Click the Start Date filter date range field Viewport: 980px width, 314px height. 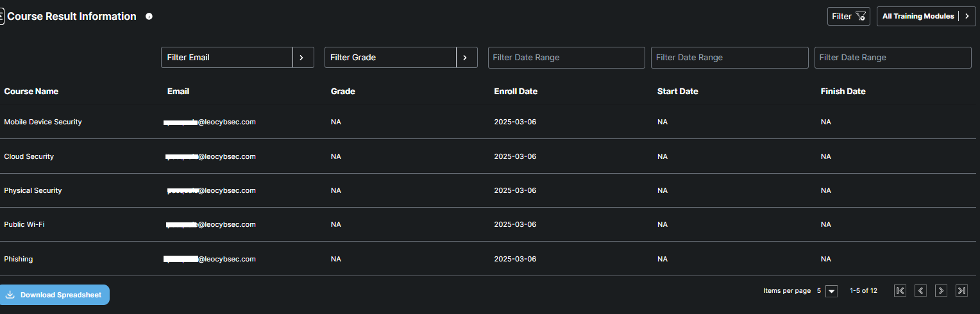[x=729, y=58]
